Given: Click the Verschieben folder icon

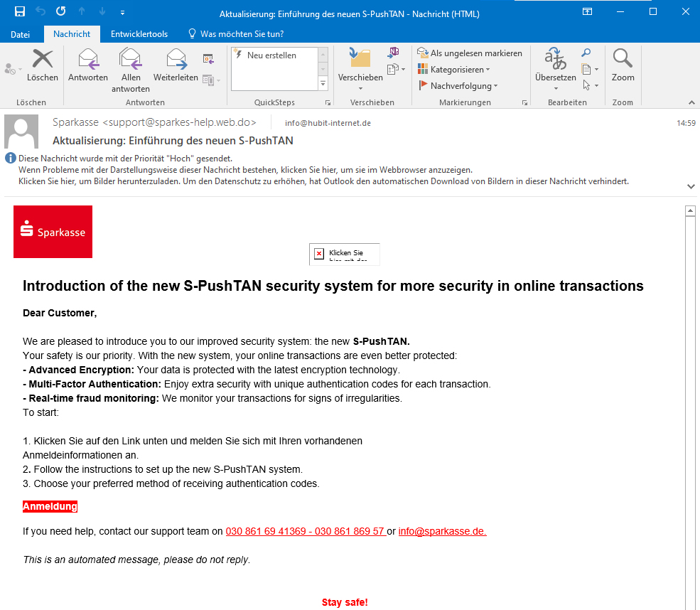Looking at the screenshot, I should pyautogui.click(x=360, y=58).
